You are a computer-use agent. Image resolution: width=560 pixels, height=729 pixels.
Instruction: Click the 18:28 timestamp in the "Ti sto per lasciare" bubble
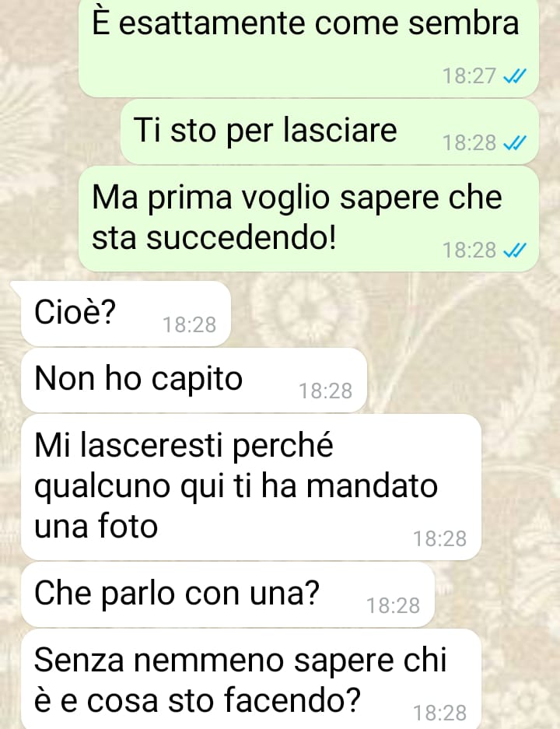(469, 143)
